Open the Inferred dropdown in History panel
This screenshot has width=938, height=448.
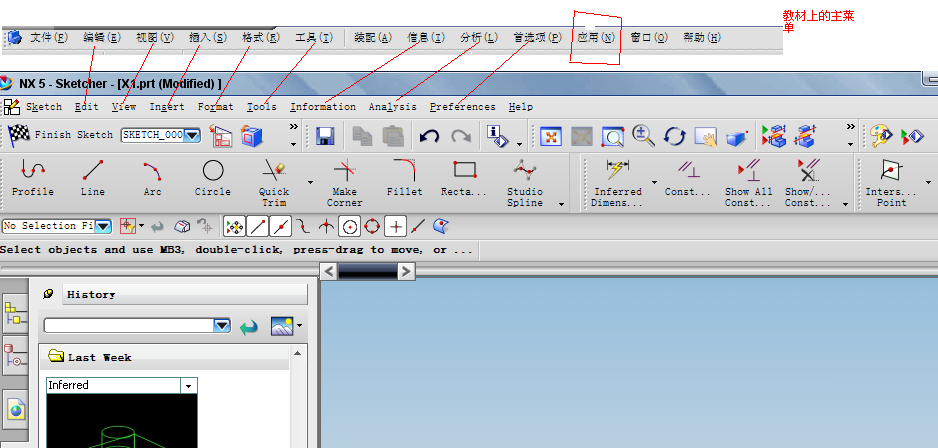(x=189, y=386)
